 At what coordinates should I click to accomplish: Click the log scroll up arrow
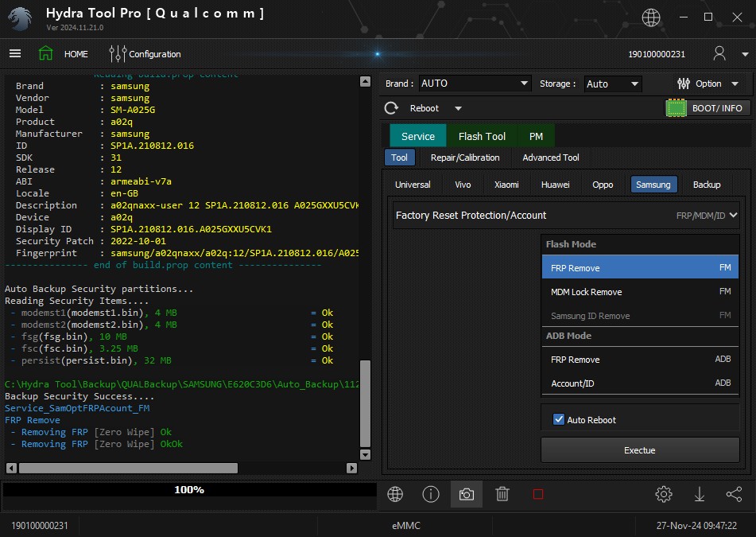coord(365,81)
